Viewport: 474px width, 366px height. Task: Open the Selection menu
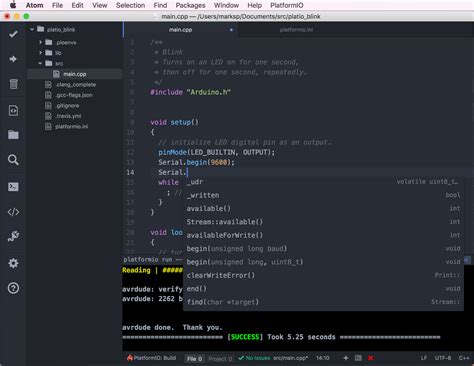pyautogui.click(x=130, y=5)
